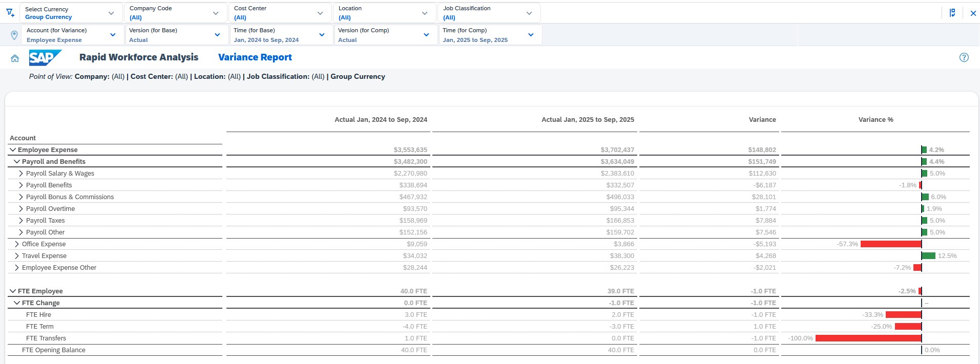Screen dimensions: 980x364
Task: Select the Rapid Workforce Analysis title
Action: pos(138,57)
